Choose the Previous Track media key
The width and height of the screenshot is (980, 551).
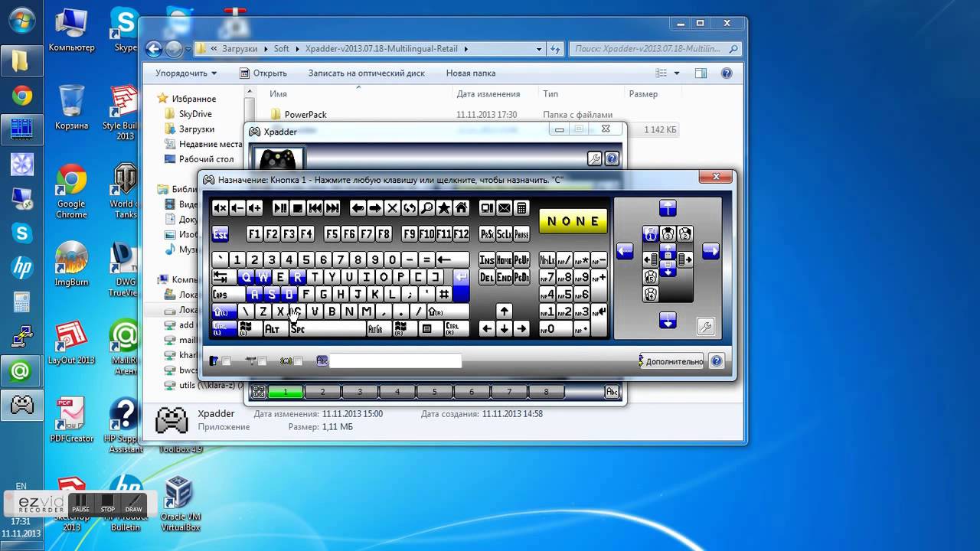tap(315, 207)
